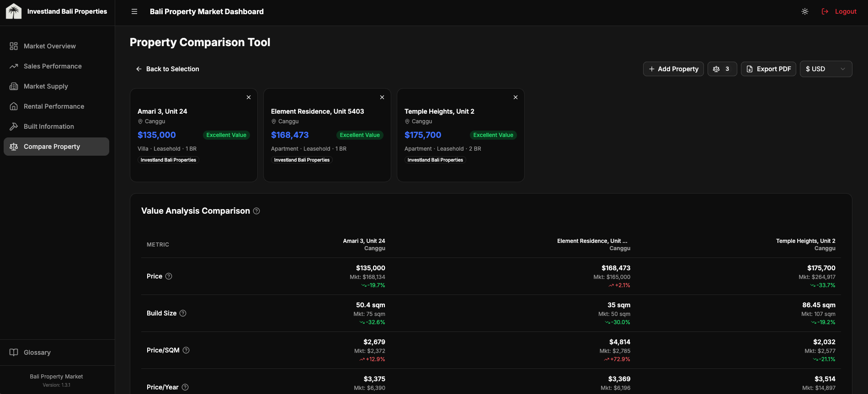Viewport: 868px width, 394px height.
Task: Go to Rental Performance page
Action: tap(54, 106)
